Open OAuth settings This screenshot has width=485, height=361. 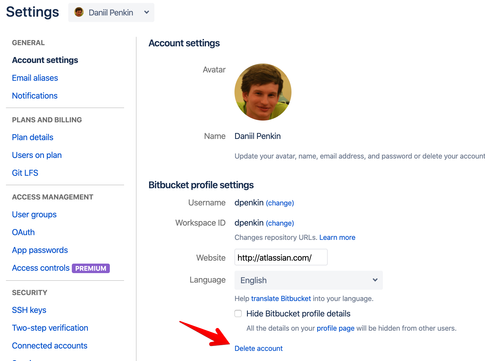coord(23,232)
